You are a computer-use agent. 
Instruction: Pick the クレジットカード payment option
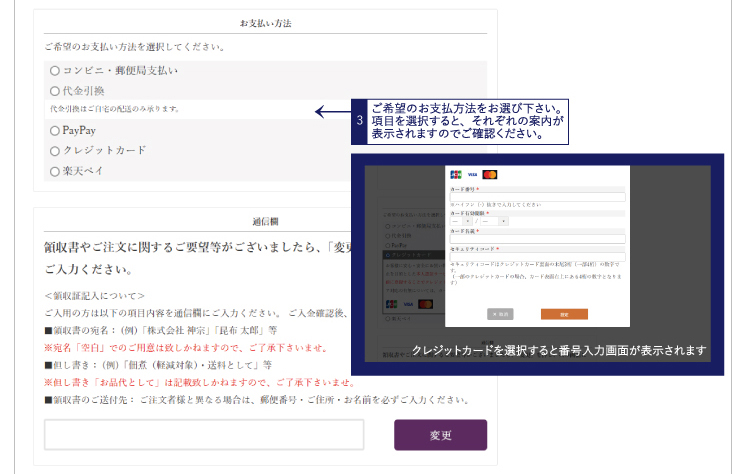[54, 151]
